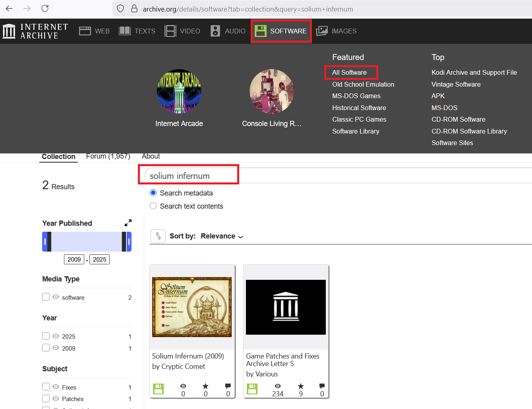Expand the Year Published histogram
Image resolution: width=532 pixels, height=409 pixels.
pyautogui.click(x=128, y=223)
